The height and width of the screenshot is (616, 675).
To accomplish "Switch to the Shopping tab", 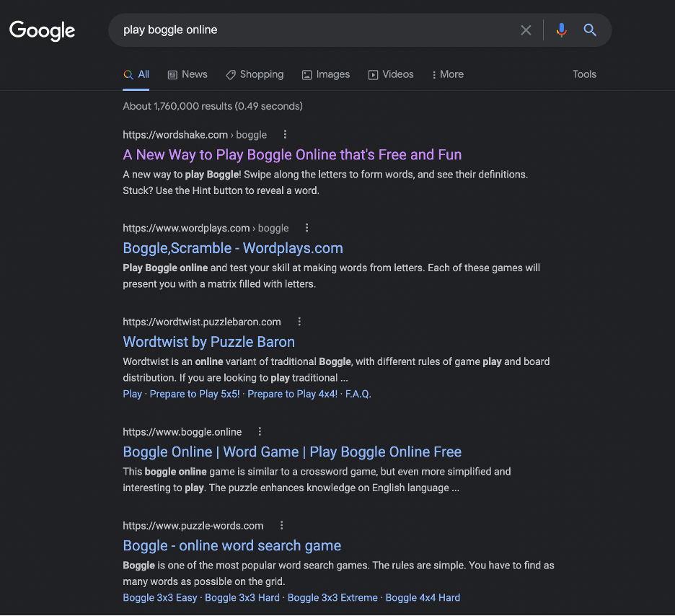I will (255, 74).
